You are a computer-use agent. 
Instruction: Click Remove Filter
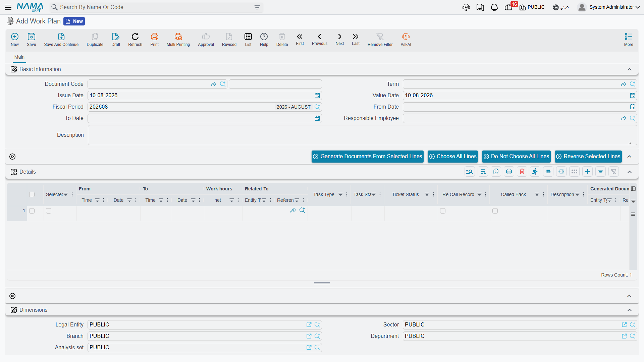380,39
